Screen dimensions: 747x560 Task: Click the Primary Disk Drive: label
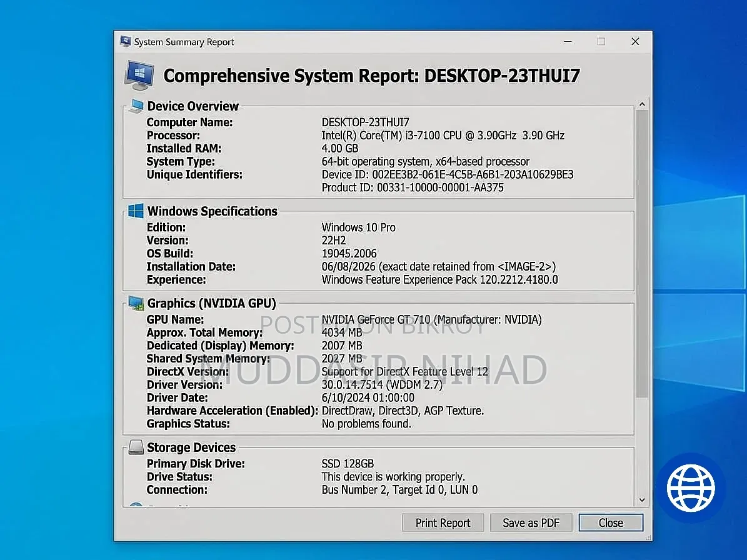(196, 464)
